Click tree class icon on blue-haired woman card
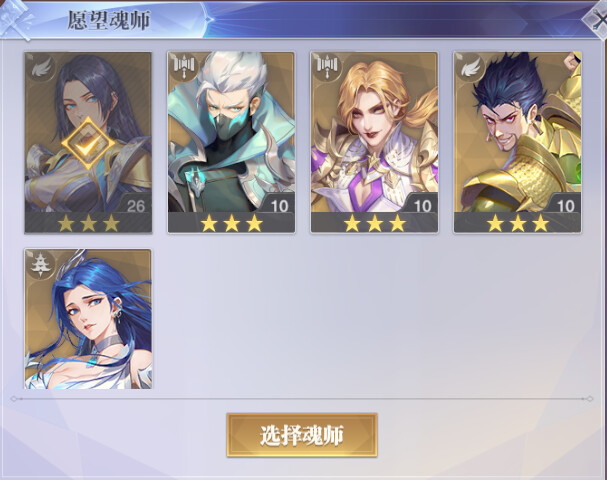This screenshot has width=607, height=480. point(41,265)
